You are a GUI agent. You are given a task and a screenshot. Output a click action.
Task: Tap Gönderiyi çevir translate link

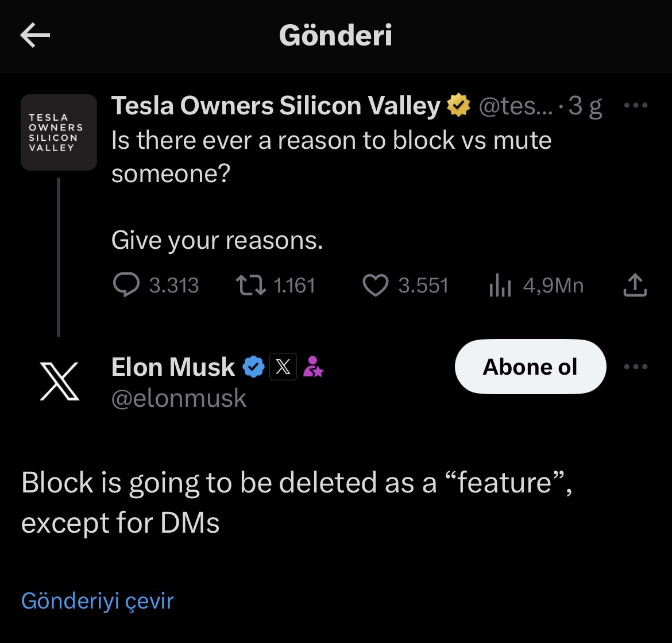pos(97,601)
